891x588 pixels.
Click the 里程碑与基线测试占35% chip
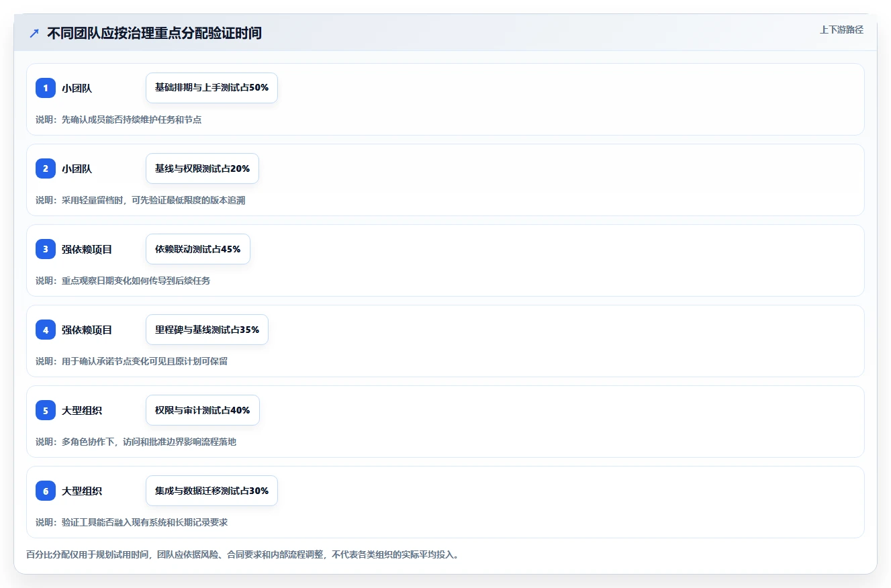click(207, 330)
